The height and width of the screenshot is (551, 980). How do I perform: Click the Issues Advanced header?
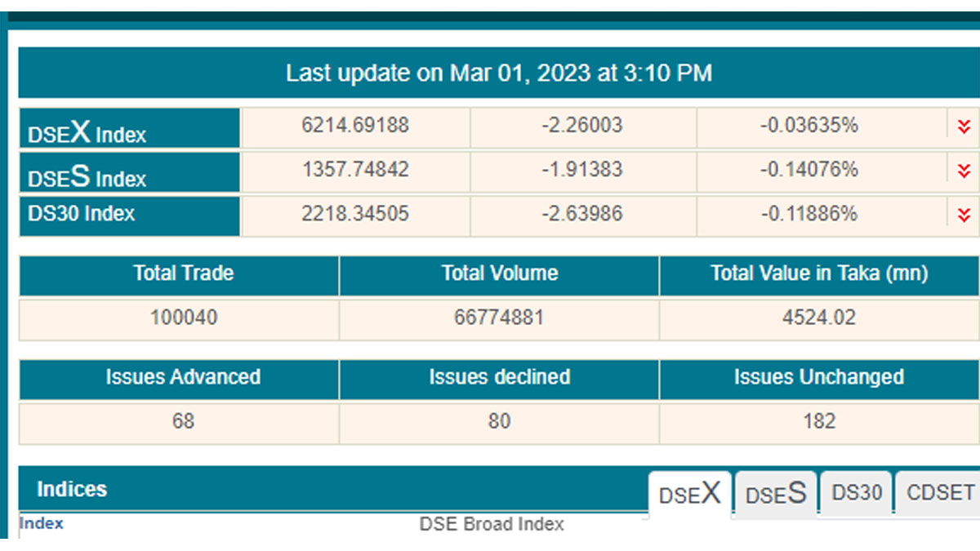[x=183, y=377]
